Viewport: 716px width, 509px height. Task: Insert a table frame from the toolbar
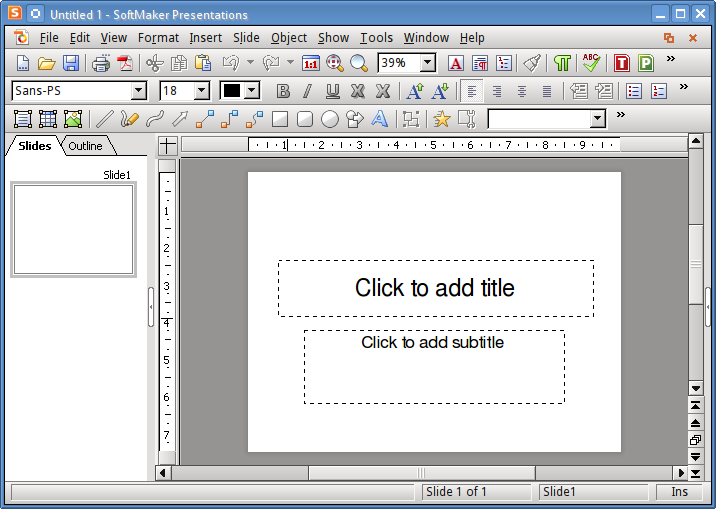(47, 119)
